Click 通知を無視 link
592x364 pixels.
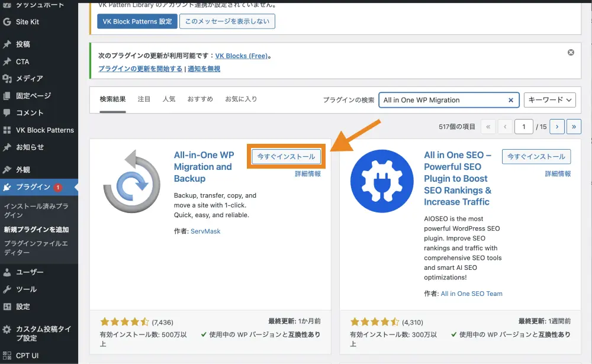204,69
